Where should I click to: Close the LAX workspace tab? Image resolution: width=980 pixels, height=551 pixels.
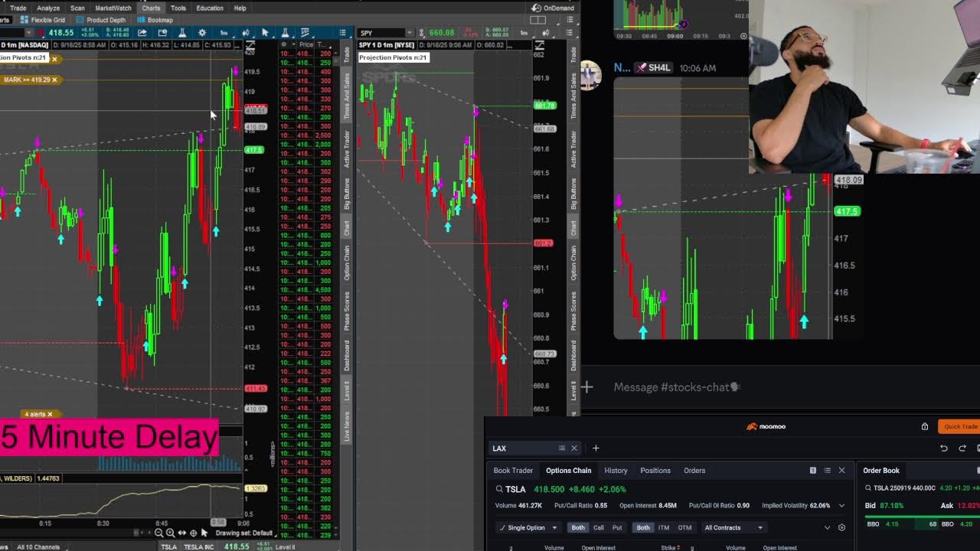point(574,448)
